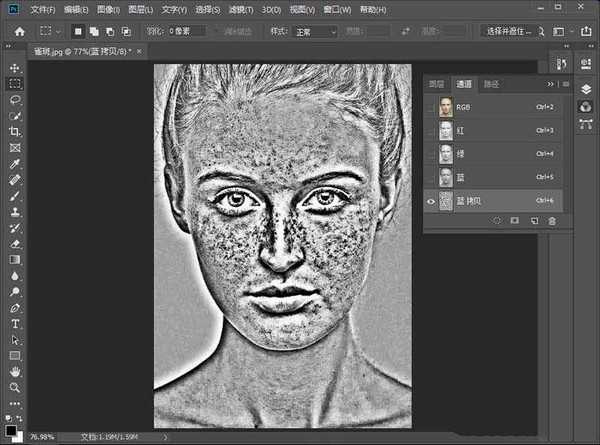
Task: Click the create new channel icon
Action: click(533, 219)
